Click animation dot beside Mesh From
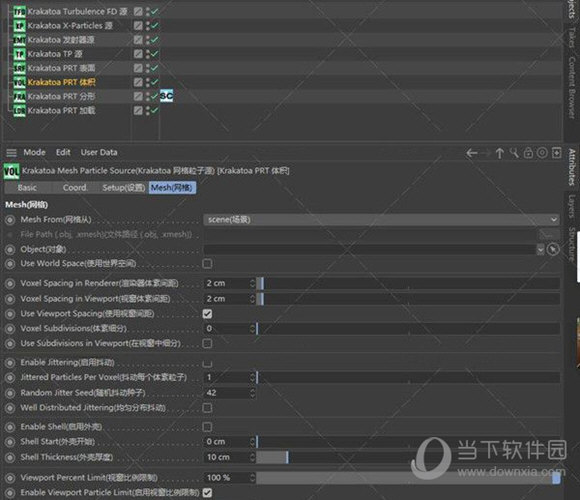Screen dimensions: 580x500 coord(10,220)
